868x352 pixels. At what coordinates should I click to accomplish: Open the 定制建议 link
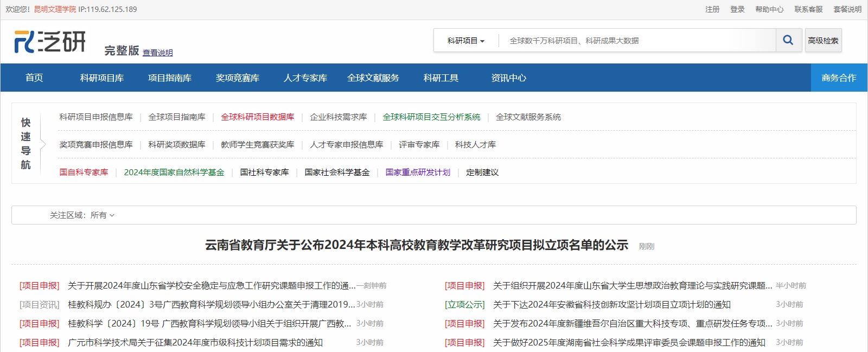click(x=482, y=172)
